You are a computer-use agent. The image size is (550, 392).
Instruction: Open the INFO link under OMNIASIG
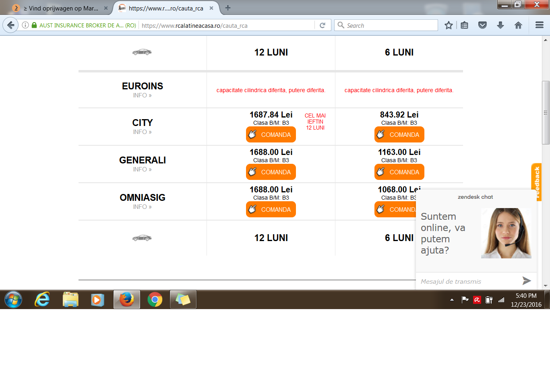tap(143, 207)
